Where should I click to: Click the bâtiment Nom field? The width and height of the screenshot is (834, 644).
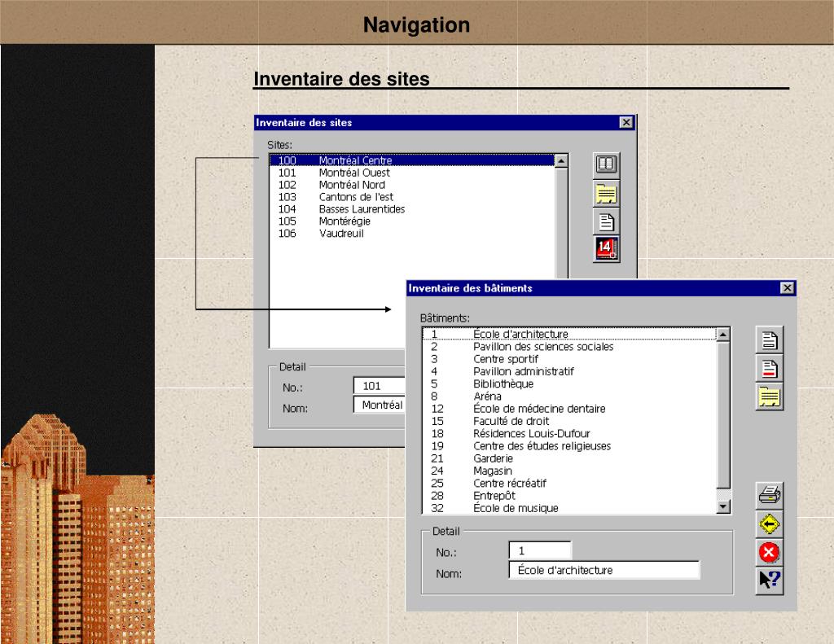[604, 570]
